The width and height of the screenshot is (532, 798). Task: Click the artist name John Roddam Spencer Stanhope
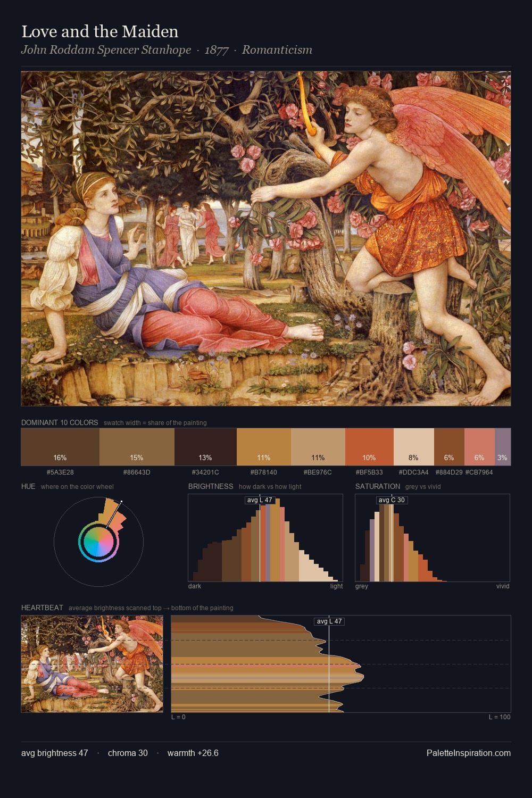click(106, 50)
